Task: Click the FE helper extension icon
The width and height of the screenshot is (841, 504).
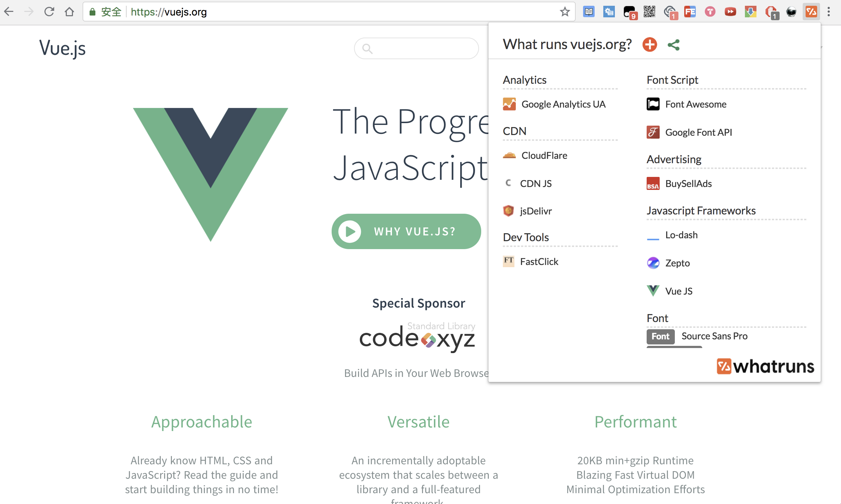Action: click(x=690, y=12)
